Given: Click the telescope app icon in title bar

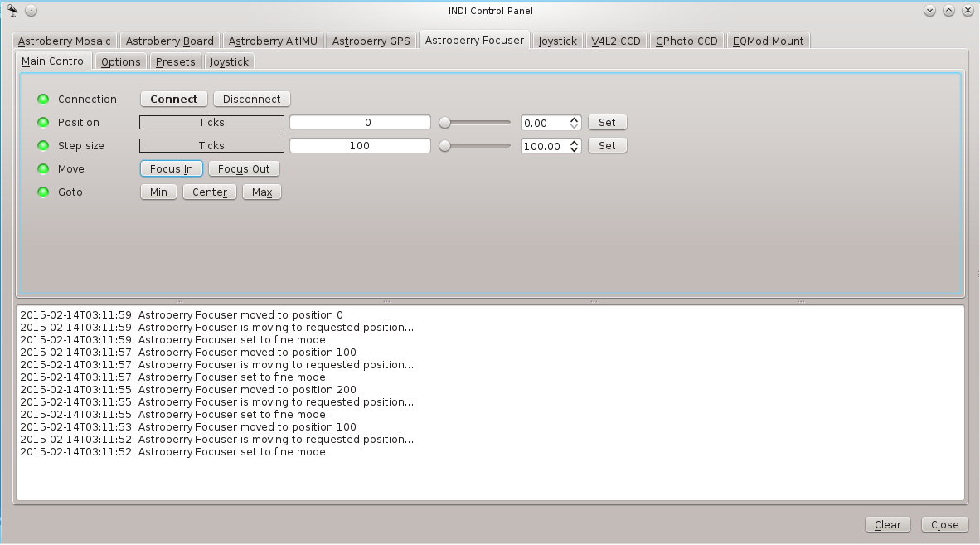Looking at the screenshot, I should (12, 11).
